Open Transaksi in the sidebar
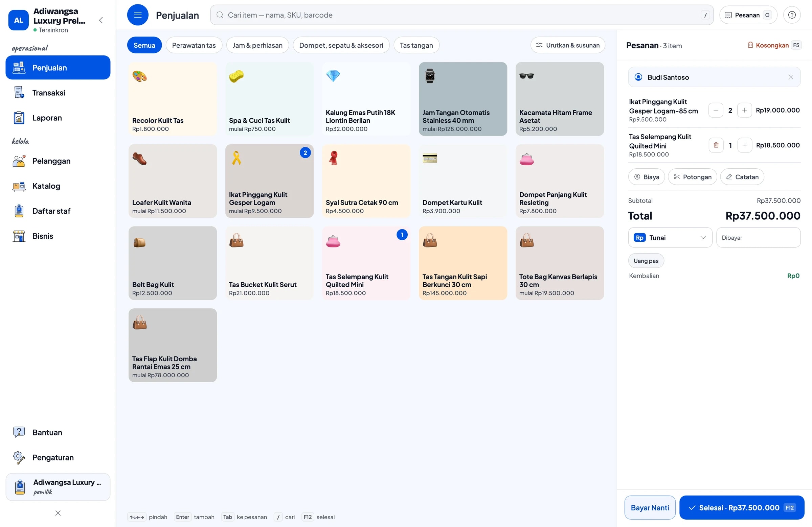The height and width of the screenshot is (527, 812). tap(58, 93)
